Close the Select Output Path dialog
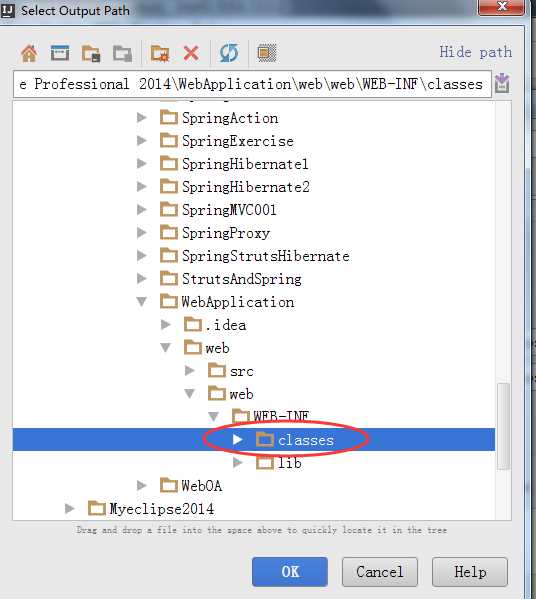This screenshot has height=599, width=536. click(x=502, y=6)
